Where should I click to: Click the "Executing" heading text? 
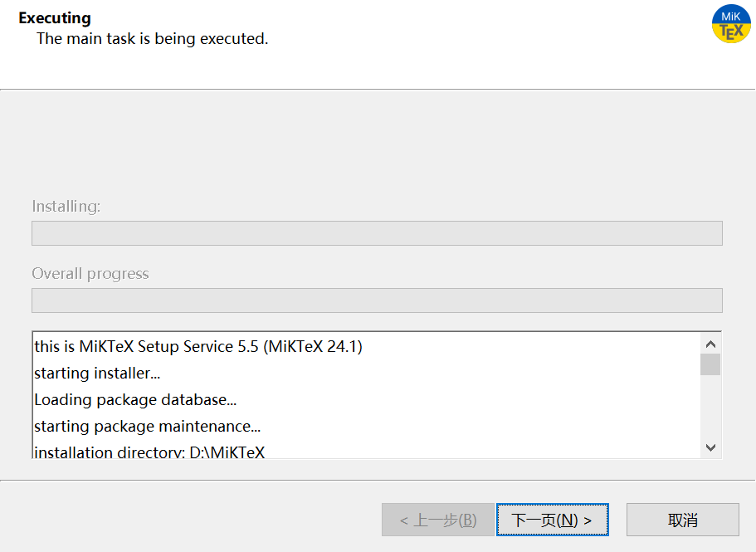[55, 17]
